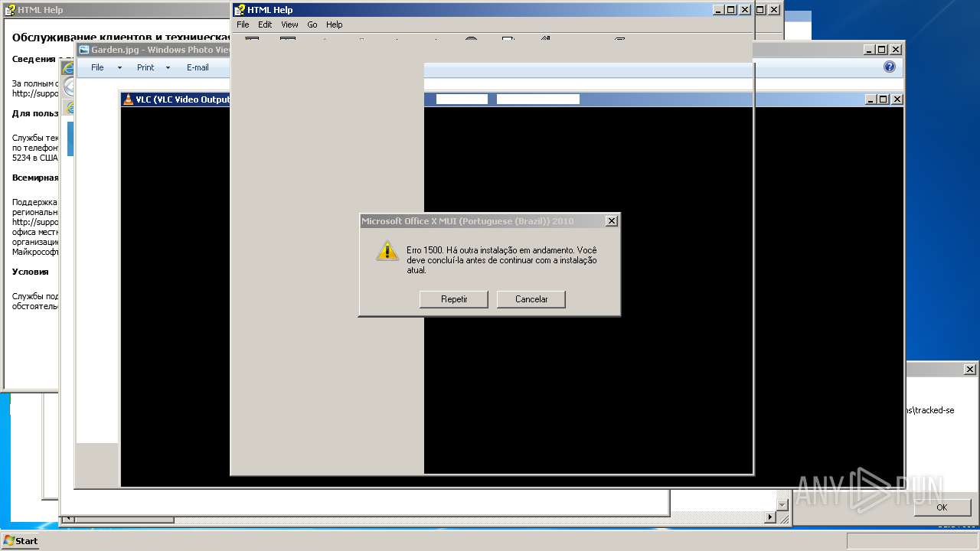Click the 'Erro 1500' message text
Image resolution: width=980 pixels, height=551 pixels.
coord(502,260)
